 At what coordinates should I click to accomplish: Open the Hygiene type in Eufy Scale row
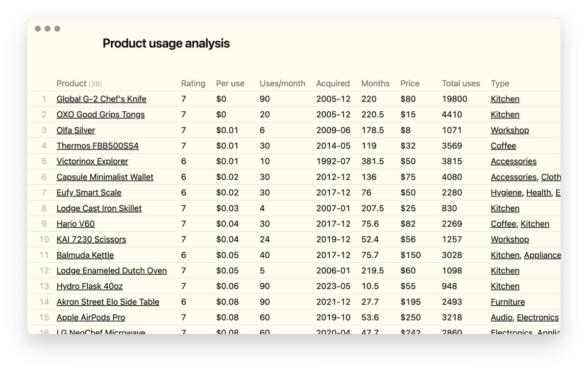tap(506, 193)
